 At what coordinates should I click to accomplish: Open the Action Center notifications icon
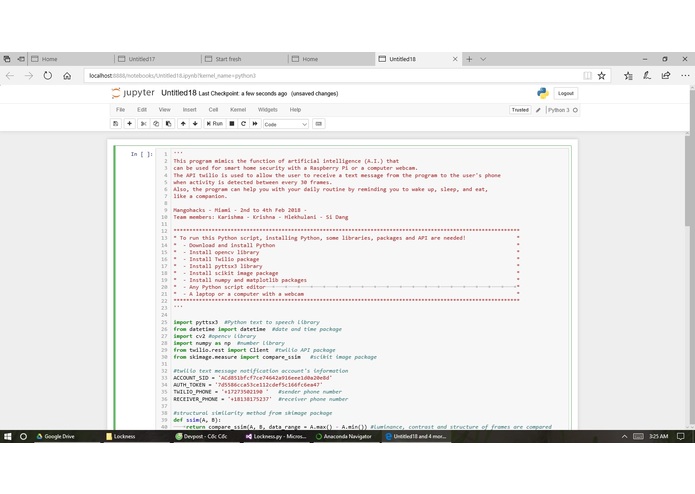[681, 436]
